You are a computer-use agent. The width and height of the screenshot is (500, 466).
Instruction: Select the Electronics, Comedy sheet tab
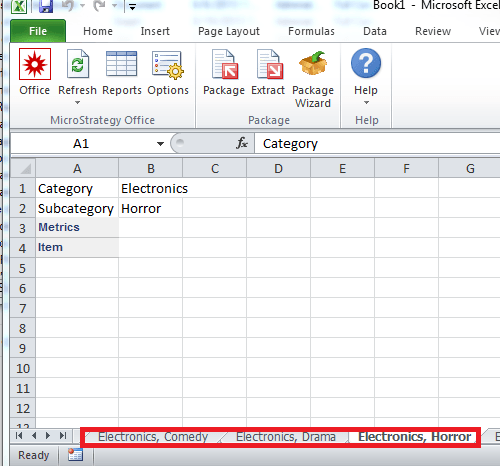pos(153,437)
